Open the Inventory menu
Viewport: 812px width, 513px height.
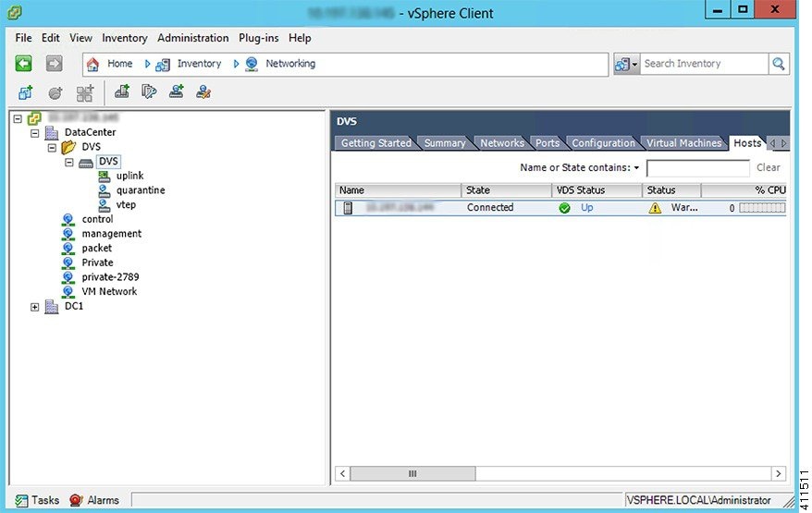(124, 38)
